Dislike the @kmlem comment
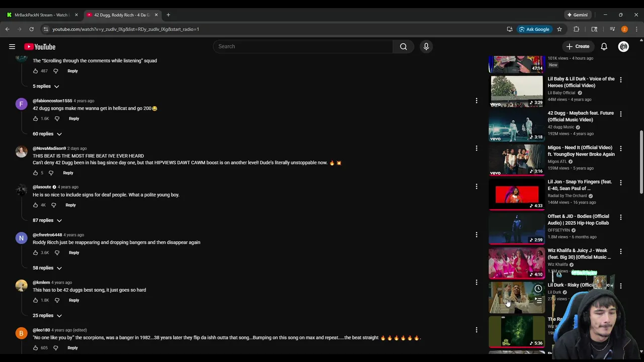Viewport: 644px width, 362px height. point(57,300)
